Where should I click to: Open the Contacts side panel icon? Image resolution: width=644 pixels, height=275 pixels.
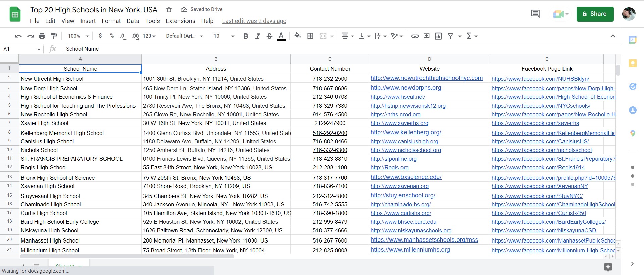coord(633,110)
